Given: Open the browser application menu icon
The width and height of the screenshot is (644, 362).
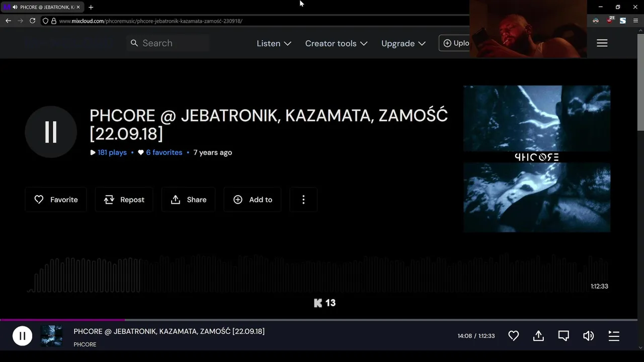Looking at the screenshot, I should point(635,21).
